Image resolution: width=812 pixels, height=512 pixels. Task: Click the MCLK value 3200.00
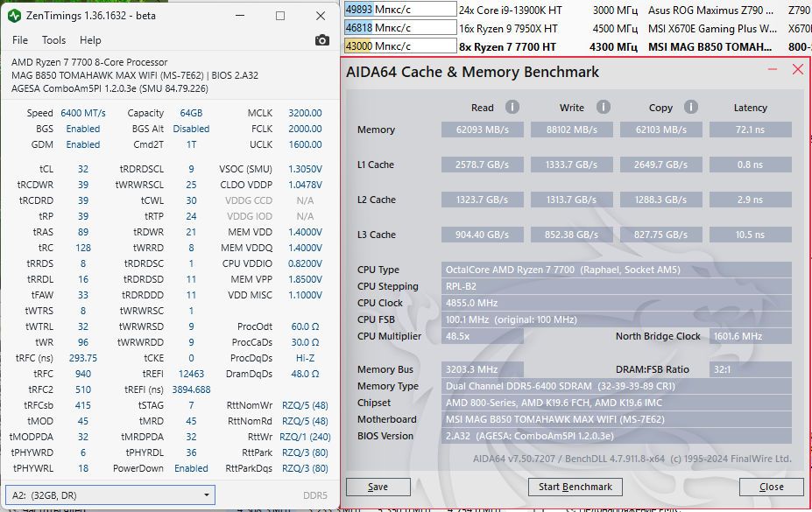(305, 113)
